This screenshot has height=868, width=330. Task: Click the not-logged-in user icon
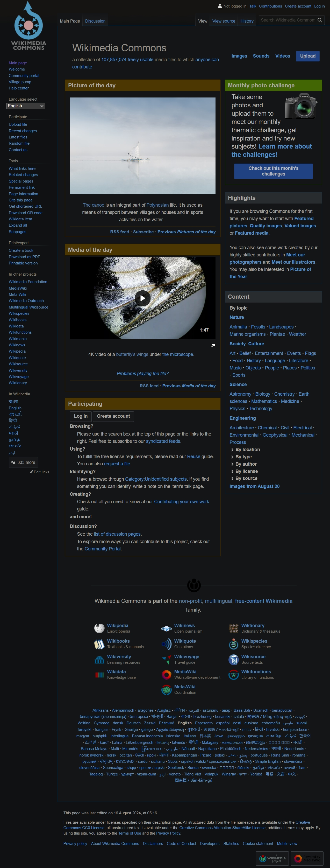(x=220, y=6)
